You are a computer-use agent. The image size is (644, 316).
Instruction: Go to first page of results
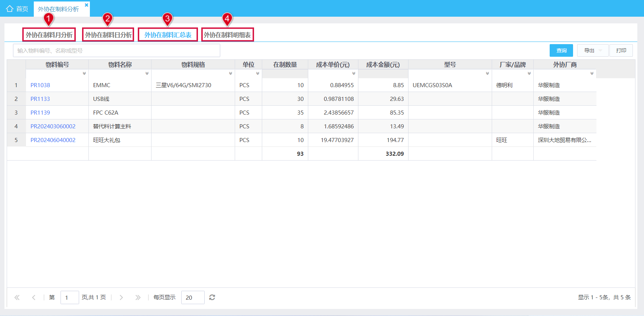[x=17, y=297]
